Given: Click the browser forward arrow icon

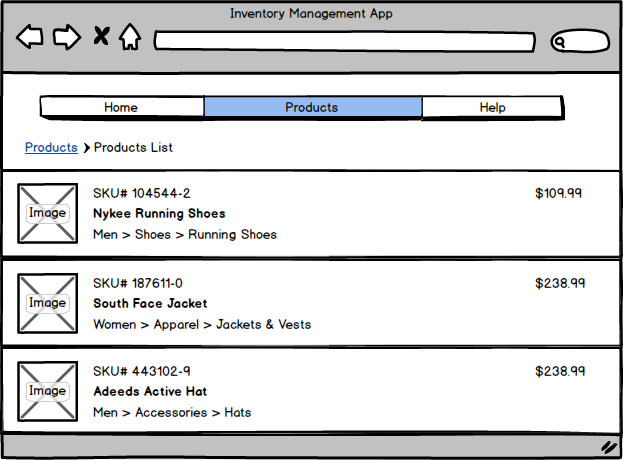Looking at the screenshot, I should coord(66,38).
